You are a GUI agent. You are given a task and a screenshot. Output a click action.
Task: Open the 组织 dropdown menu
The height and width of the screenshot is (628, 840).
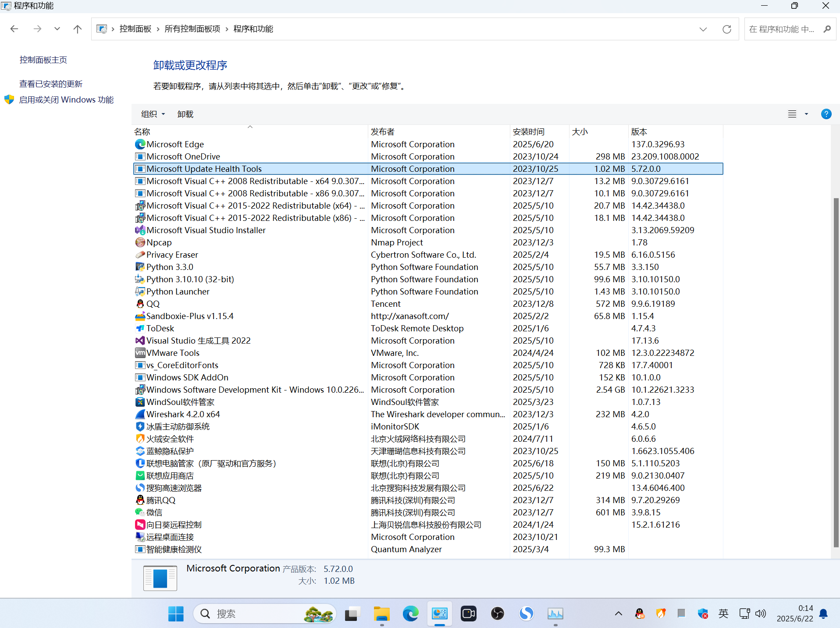[x=153, y=114]
